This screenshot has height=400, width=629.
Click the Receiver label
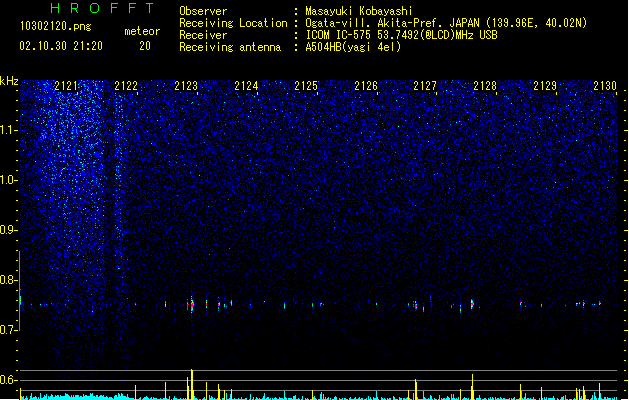click(x=203, y=35)
